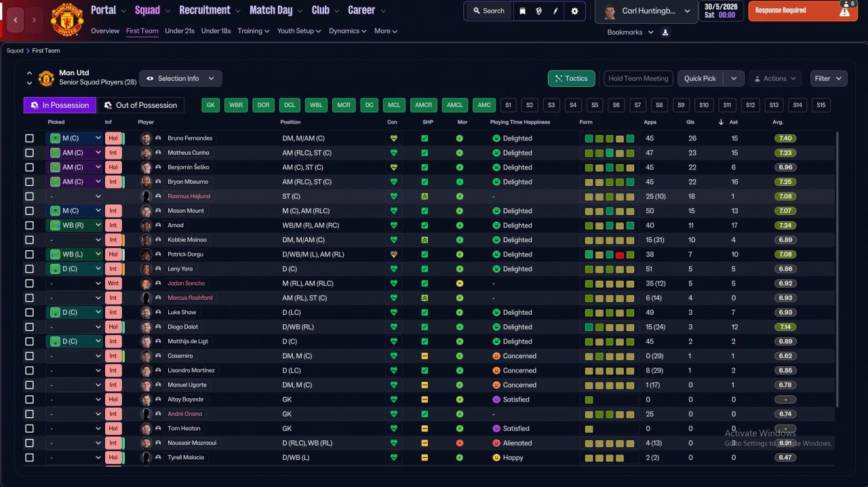
Task: Click Bruno Fernandes player portrait
Action: (145, 138)
